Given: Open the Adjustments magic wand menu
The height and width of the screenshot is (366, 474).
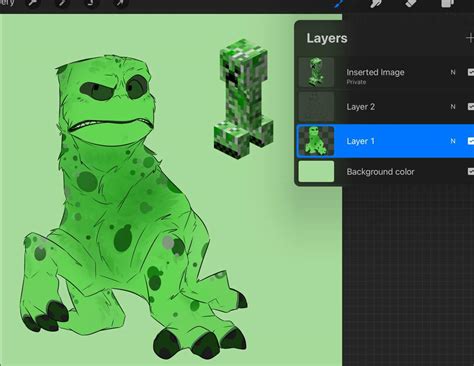Looking at the screenshot, I should (x=62, y=3).
